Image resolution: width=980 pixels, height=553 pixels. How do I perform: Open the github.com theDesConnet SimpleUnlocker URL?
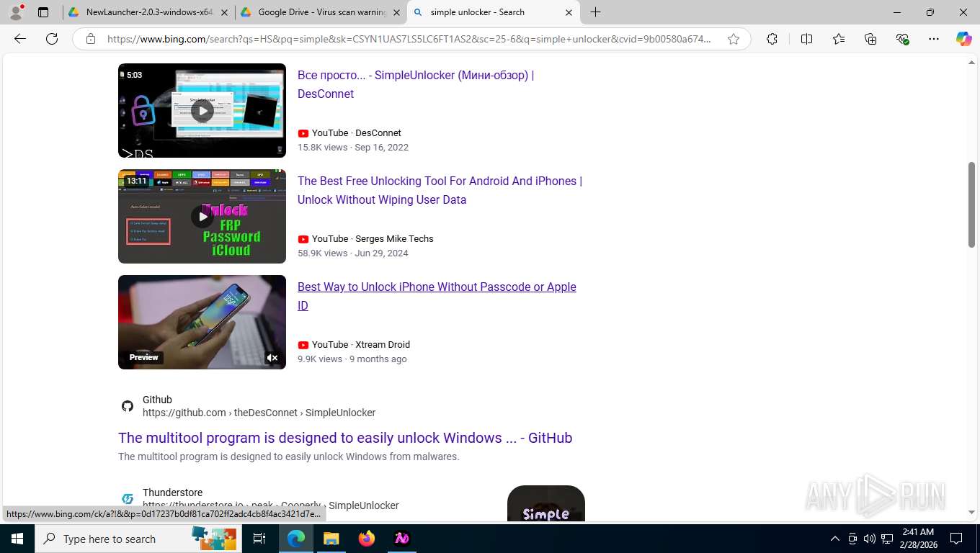[x=259, y=413]
